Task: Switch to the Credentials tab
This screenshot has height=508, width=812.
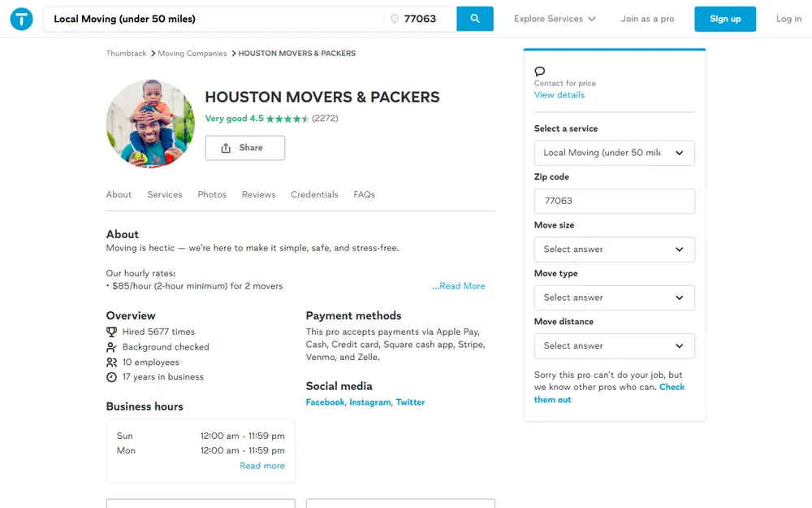Action: click(314, 194)
